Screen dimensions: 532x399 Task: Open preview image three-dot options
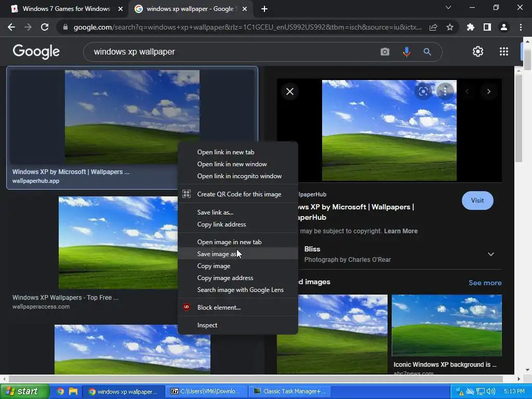(x=445, y=91)
